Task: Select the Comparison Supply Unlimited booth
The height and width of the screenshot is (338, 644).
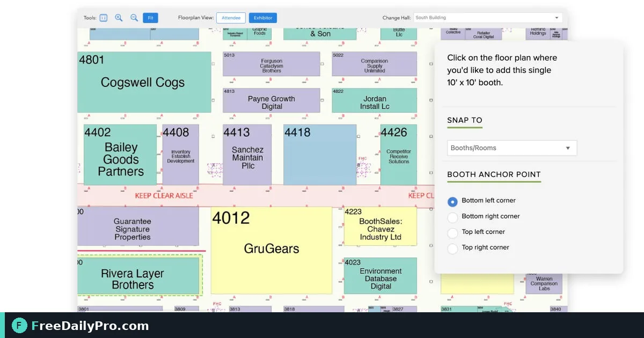Action: point(375,64)
